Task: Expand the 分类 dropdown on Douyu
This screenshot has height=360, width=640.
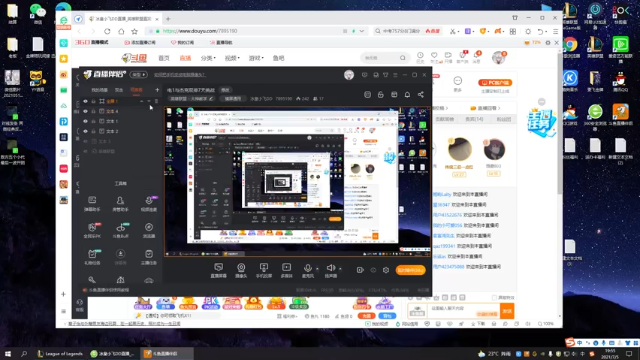Action: (208, 58)
